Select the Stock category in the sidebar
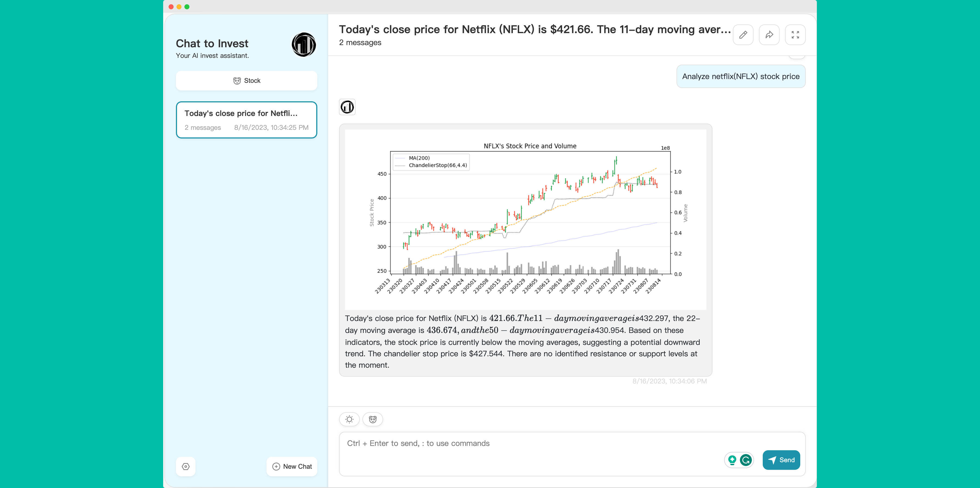The width and height of the screenshot is (980, 488). point(247,81)
